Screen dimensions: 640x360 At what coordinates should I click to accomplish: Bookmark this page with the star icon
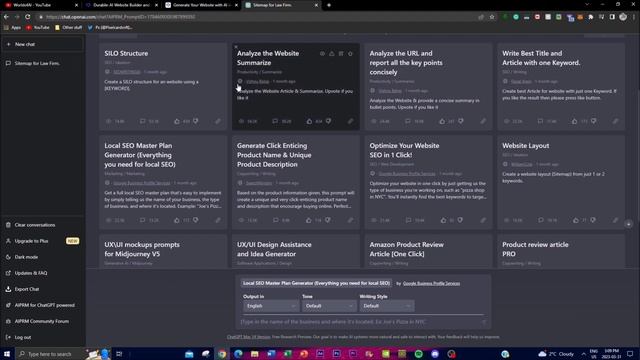pos(492,17)
